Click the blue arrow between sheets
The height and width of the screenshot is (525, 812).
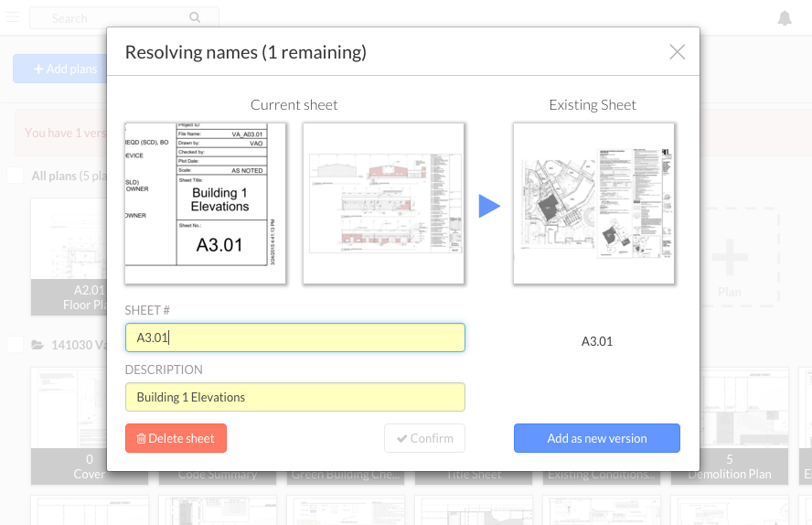[489, 206]
